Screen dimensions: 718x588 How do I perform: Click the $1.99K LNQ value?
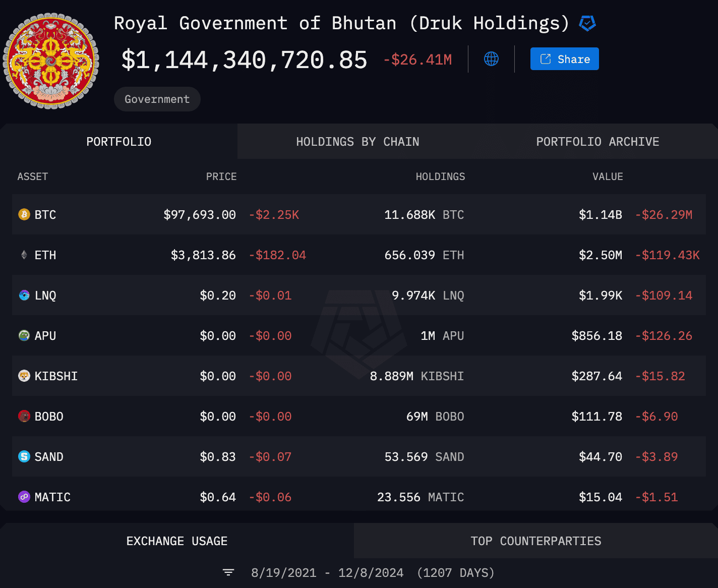(x=601, y=296)
